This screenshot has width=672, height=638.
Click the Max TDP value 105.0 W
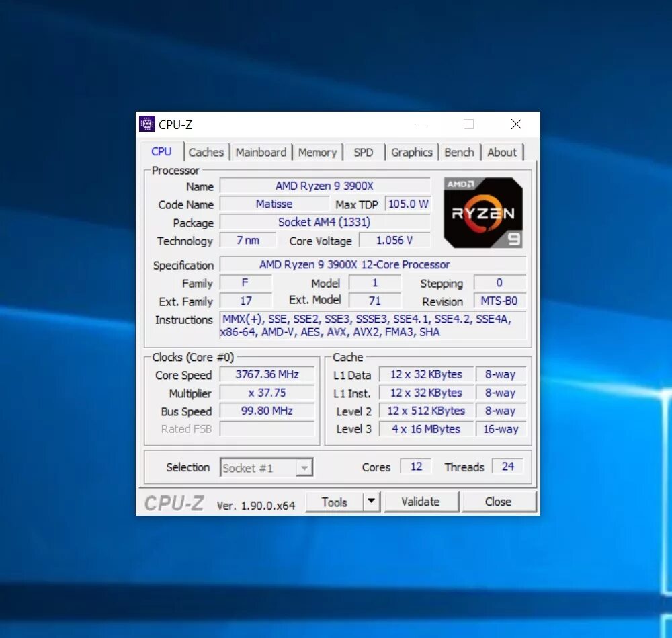pyautogui.click(x=408, y=204)
